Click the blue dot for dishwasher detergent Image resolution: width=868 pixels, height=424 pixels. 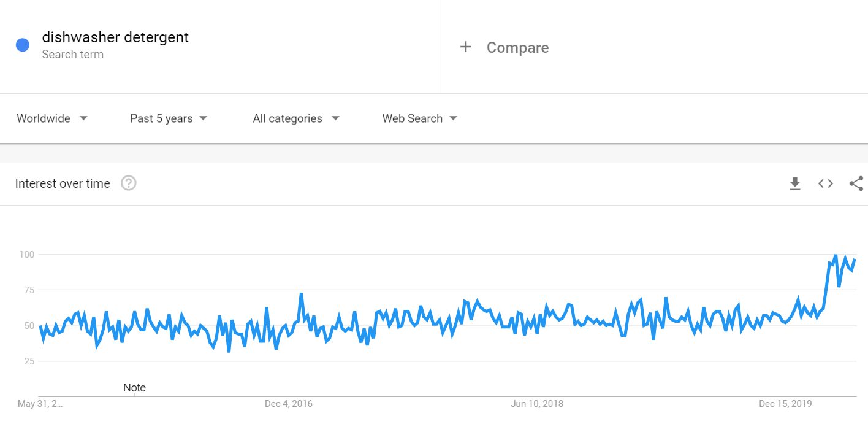pos(23,45)
